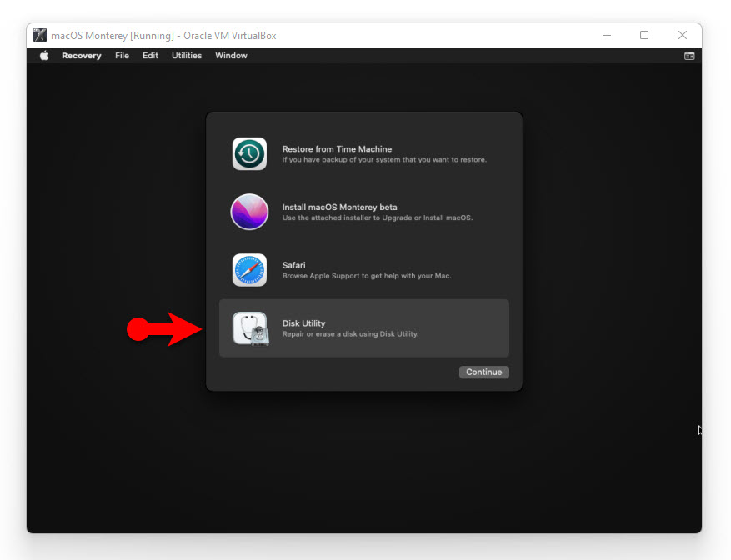
Task: Click 'Use the attached installer' description
Action: point(378,217)
